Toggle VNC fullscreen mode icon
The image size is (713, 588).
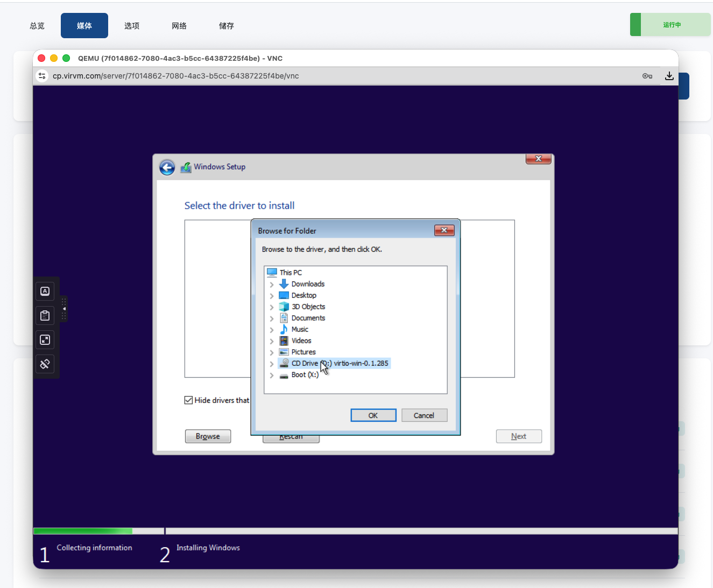click(45, 339)
